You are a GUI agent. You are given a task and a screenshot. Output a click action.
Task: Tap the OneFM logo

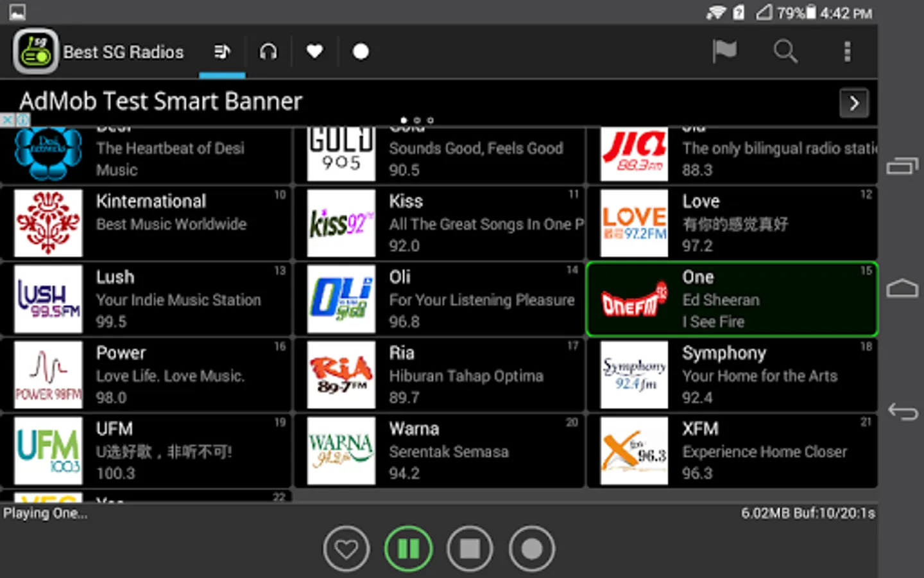pyautogui.click(x=634, y=299)
